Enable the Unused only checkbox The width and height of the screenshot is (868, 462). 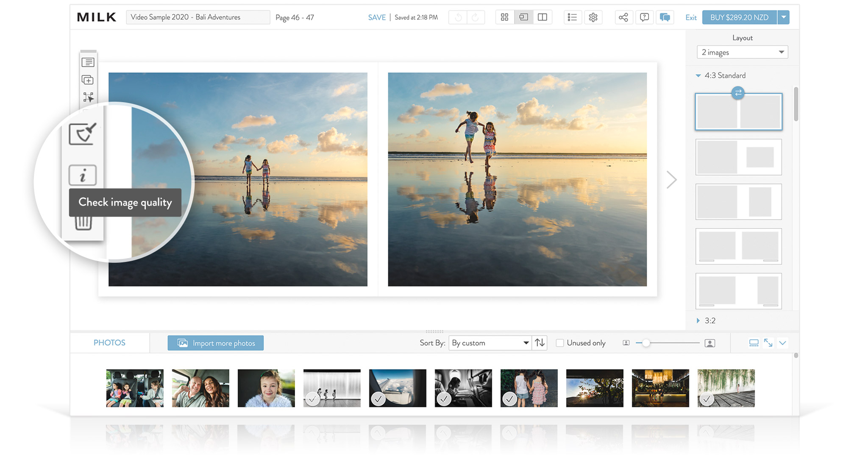(559, 343)
